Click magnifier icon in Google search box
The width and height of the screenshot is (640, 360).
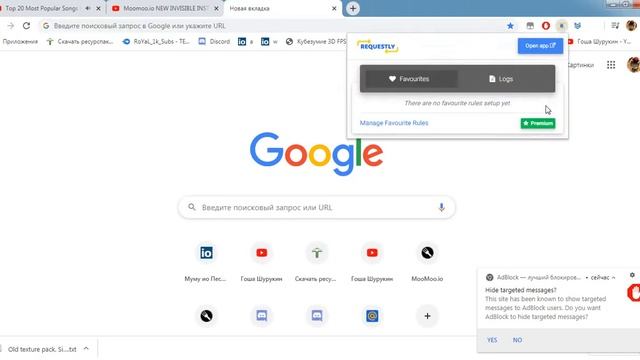pos(192,207)
